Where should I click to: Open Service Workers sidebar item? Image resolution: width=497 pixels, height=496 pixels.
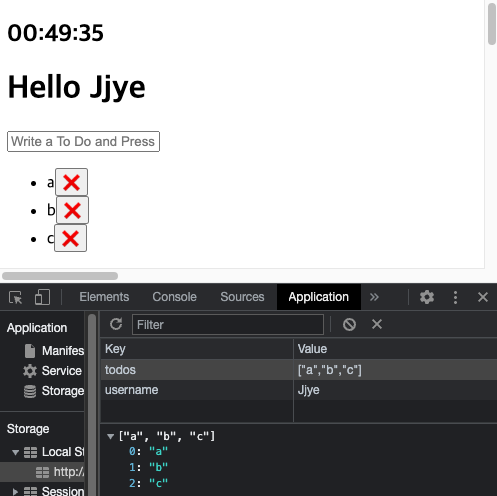(53, 371)
